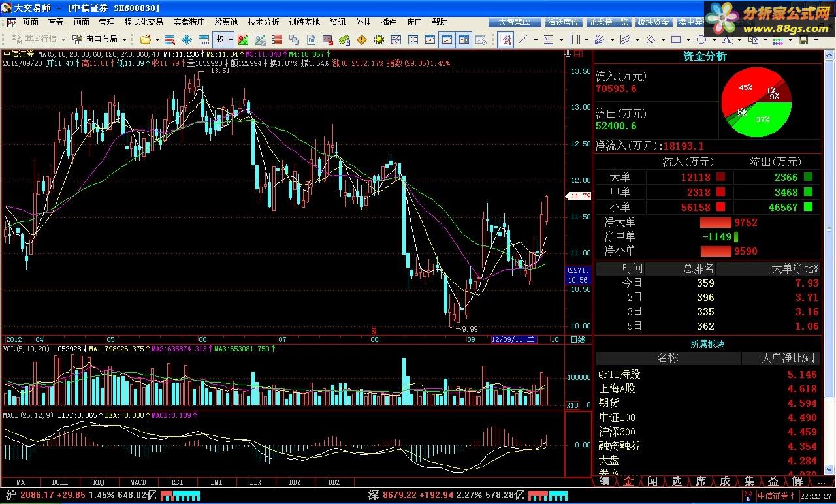Switch to the BOLL indicator tab

[x=59, y=482]
